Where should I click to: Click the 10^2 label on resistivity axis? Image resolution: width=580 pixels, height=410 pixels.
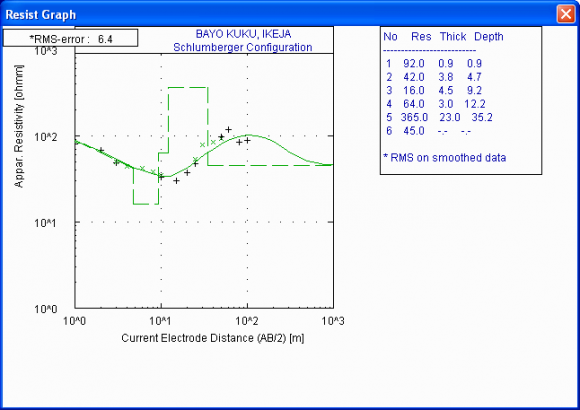tap(46, 137)
